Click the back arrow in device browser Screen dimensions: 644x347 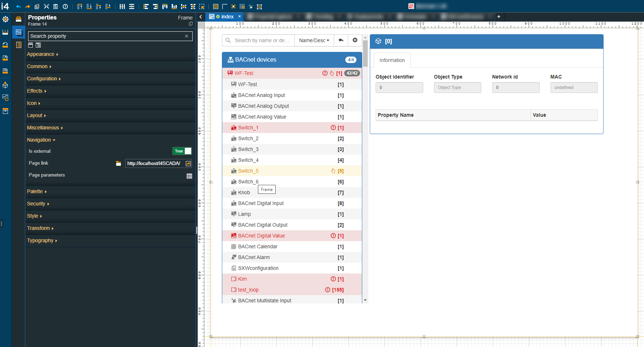[341, 40]
